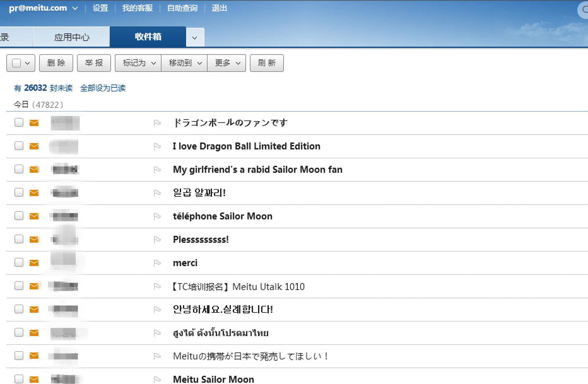Open the 标记为 dropdown
Screen dimensions: 588x384
click(x=138, y=63)
